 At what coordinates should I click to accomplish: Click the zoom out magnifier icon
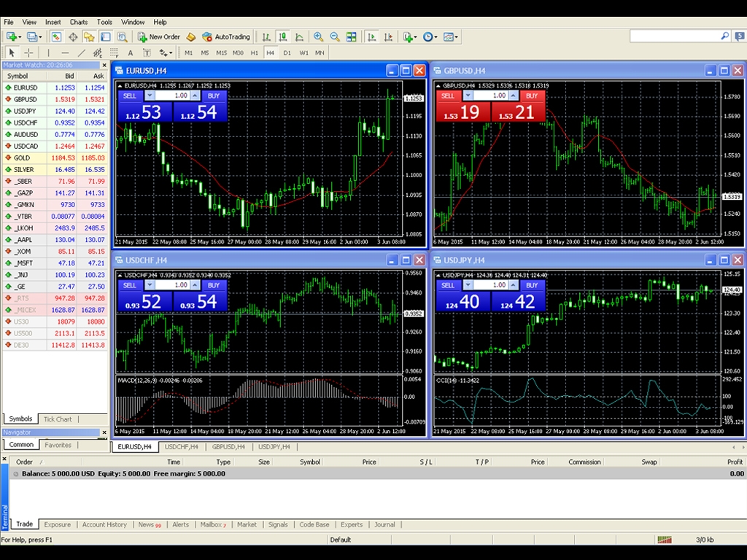(335, 36)
